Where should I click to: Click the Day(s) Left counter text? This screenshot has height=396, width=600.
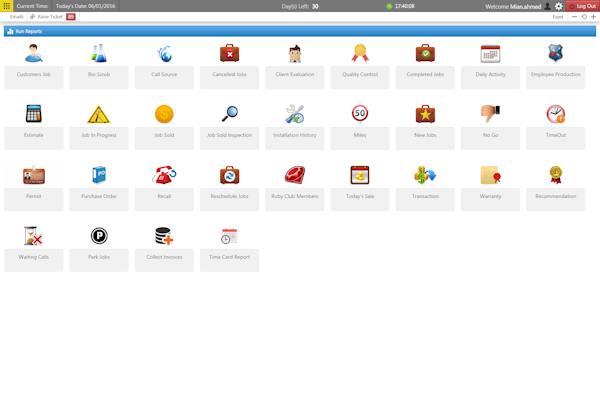click(x=300, y=7)
